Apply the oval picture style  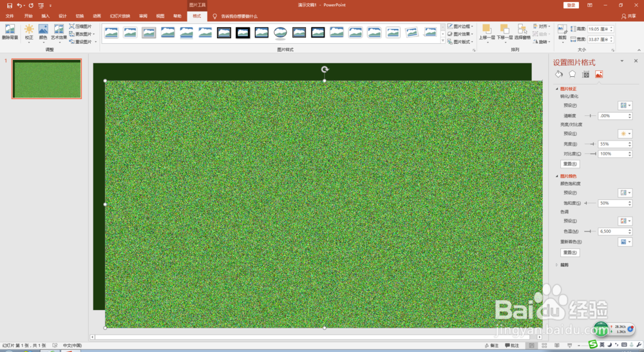[280, 32]
